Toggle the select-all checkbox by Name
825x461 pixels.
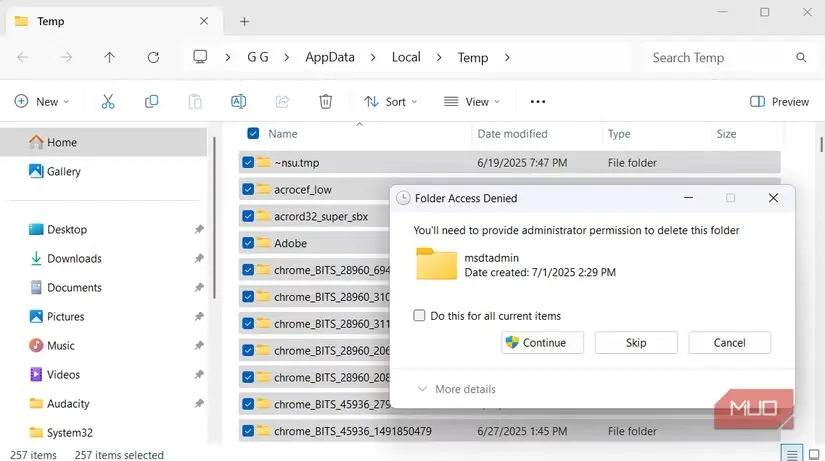pyautogui.click(x=253, y=134)
